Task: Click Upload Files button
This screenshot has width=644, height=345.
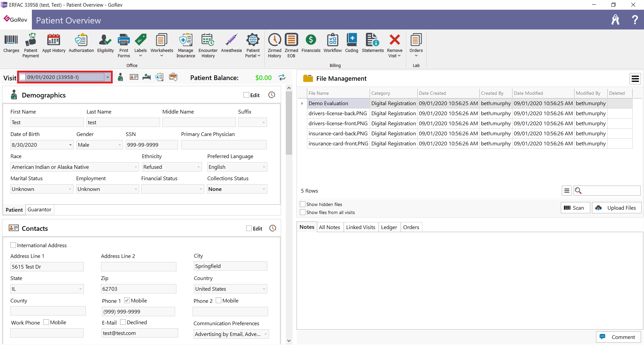Action: [x=616, y=208]
